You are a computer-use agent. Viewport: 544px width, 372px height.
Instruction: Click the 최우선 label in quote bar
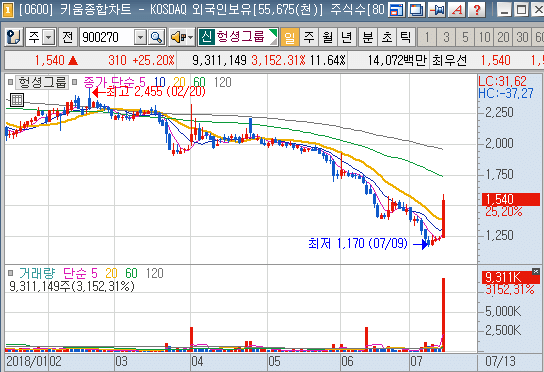pos(449,60)
